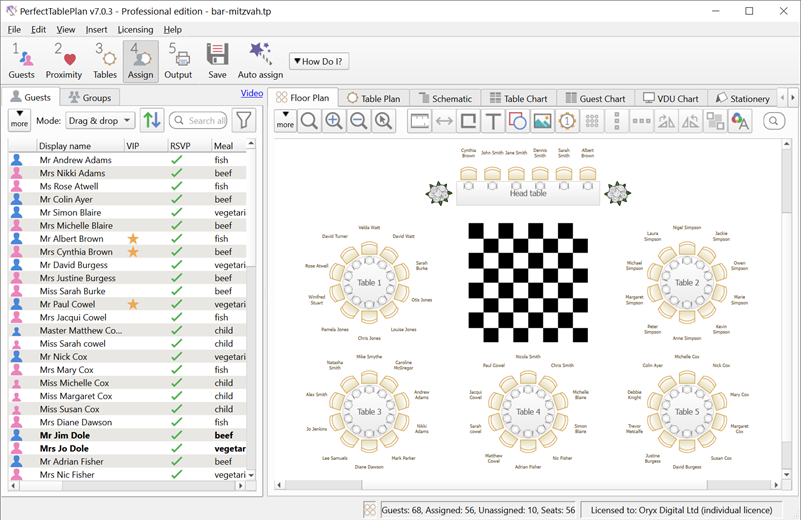Save the plan with the disk icon

point(217,61)
